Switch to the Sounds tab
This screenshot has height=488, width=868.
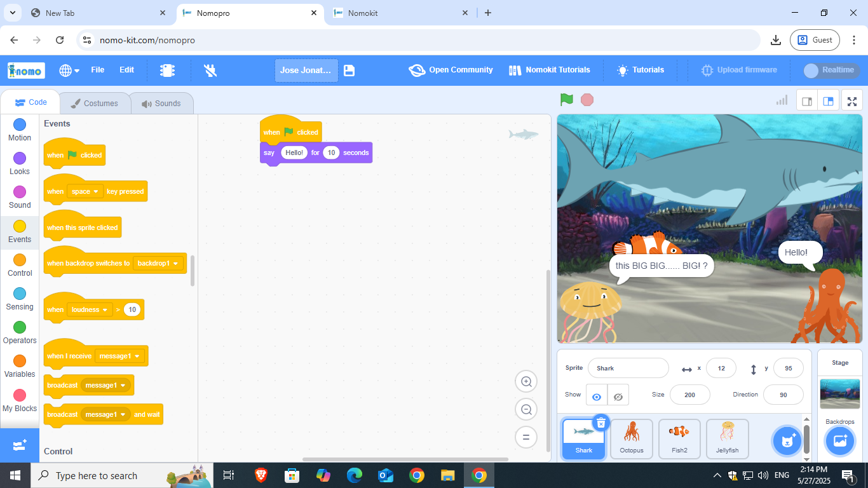click(161, 104)
